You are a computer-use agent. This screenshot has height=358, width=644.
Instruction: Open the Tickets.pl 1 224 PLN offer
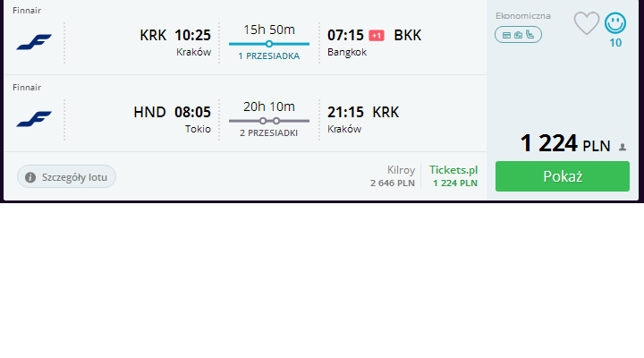[453, 176]
